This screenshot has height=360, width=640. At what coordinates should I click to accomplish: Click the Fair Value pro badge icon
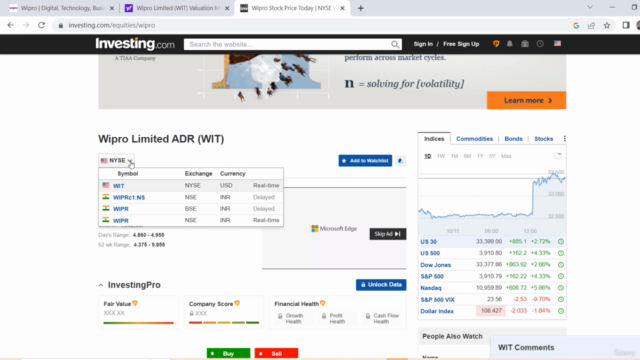(x=135, y=303)
